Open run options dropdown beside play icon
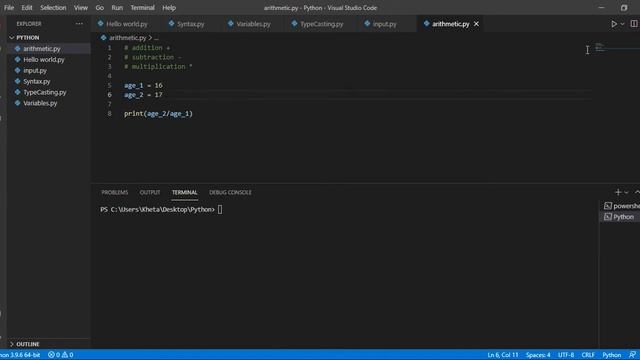 pos(622,24)
